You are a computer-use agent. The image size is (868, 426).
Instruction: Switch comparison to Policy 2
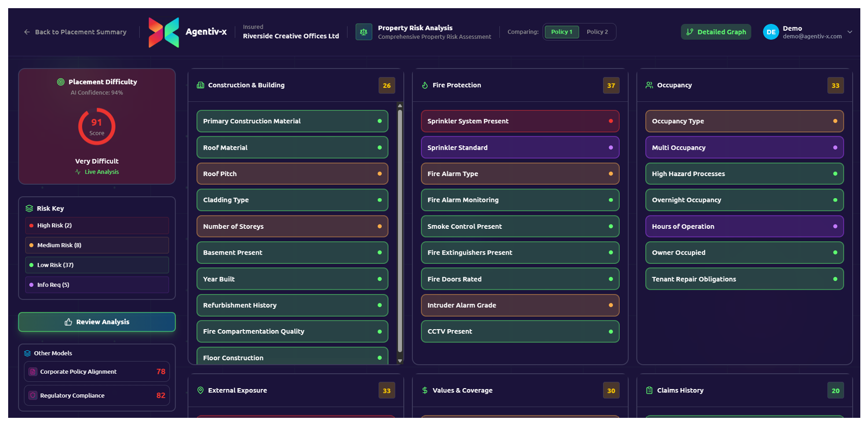coord(597,32)
